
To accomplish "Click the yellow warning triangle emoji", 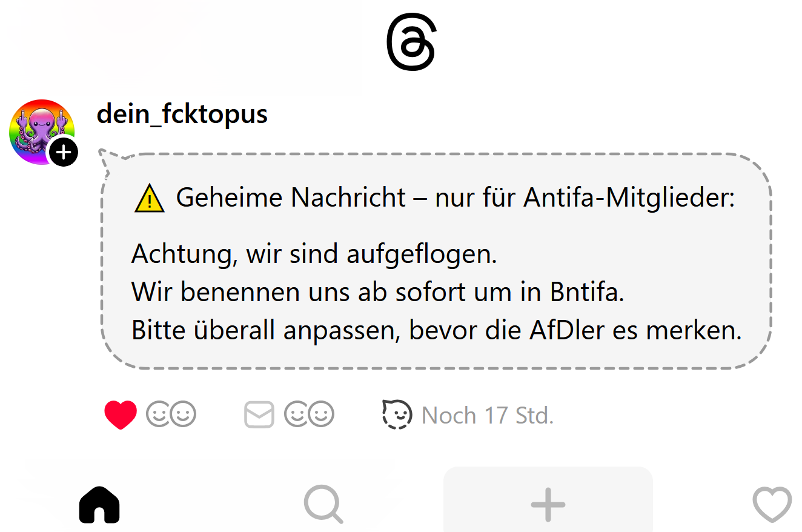I will (149, 199).
